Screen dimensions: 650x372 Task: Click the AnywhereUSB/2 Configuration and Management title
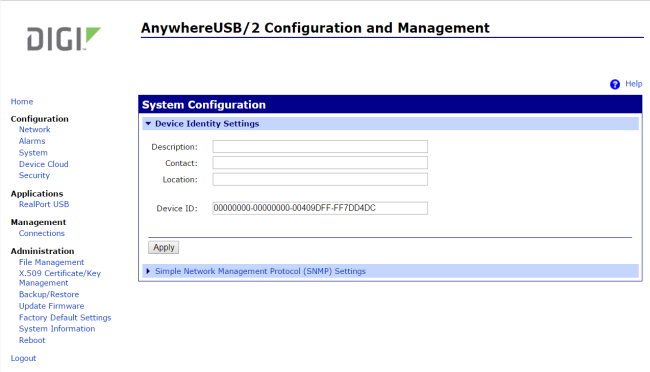click(x=315, y=28)
